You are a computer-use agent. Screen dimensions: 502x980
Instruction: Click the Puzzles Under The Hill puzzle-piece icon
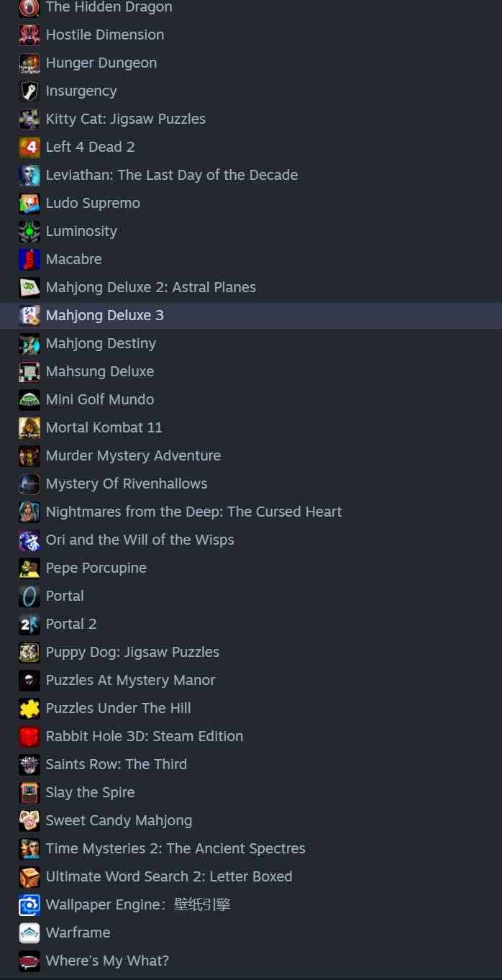pos(29,709)
